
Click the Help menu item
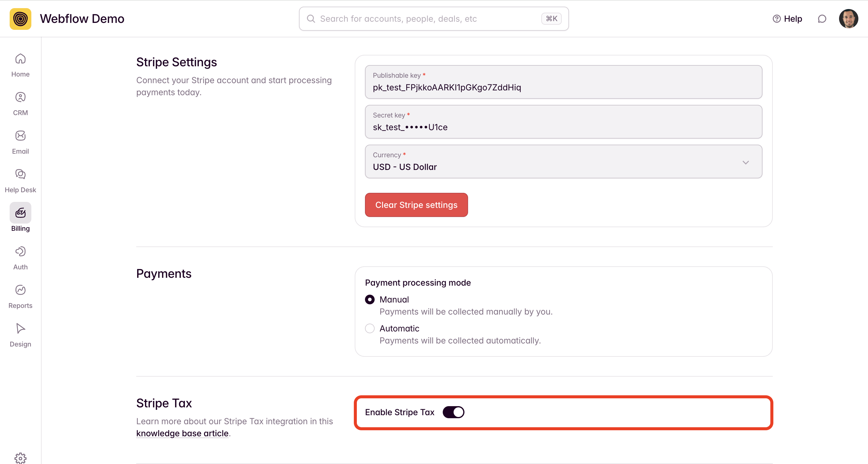pos(788,19)
